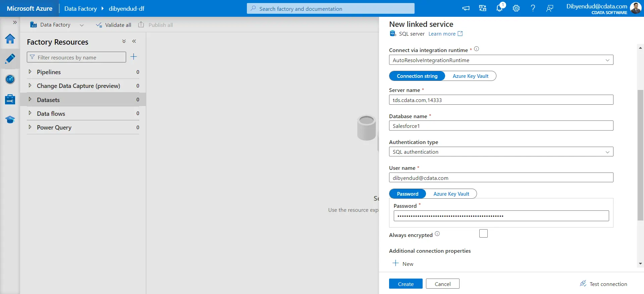Screen dimensions: 644x294
Task: Open the help question mark icon
Action: click(533, 8)
